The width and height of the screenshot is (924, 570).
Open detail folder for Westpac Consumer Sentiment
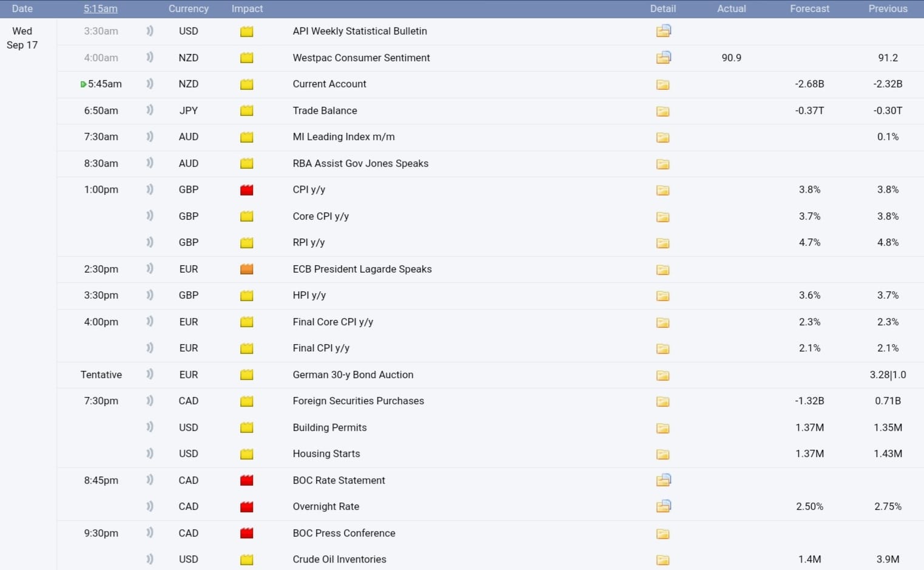(663, 58)
